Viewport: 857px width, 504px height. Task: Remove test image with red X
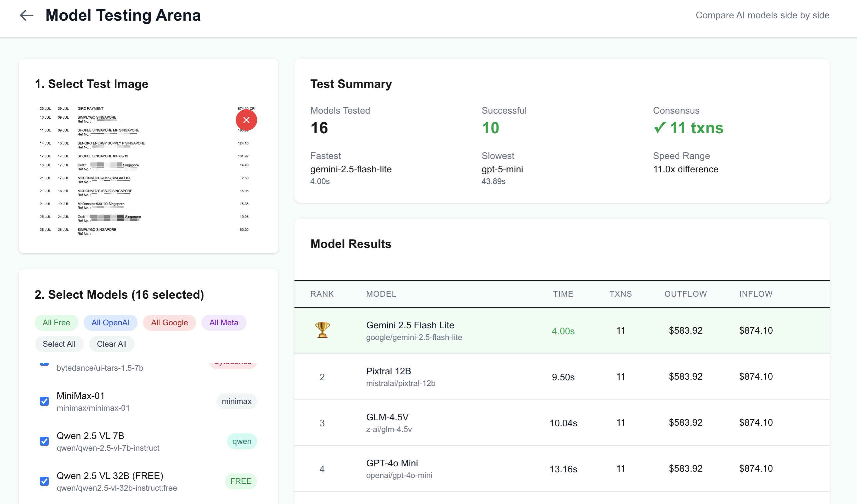coord(246,120)
